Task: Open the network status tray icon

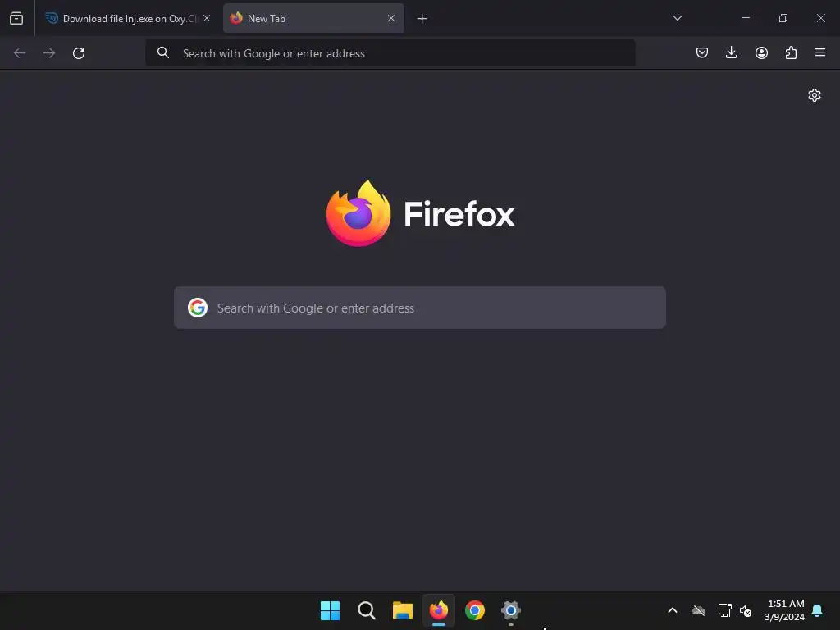Action: (x=725, y=610)
